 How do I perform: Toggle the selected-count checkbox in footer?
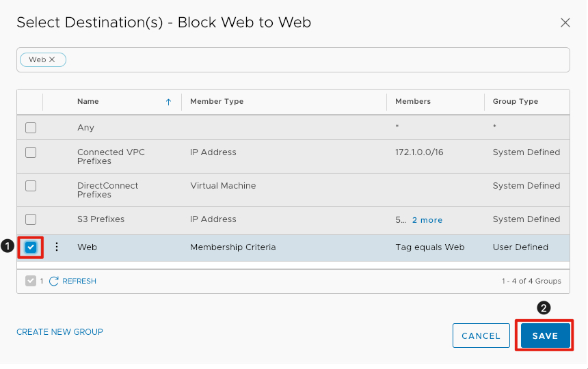point(31,281)
